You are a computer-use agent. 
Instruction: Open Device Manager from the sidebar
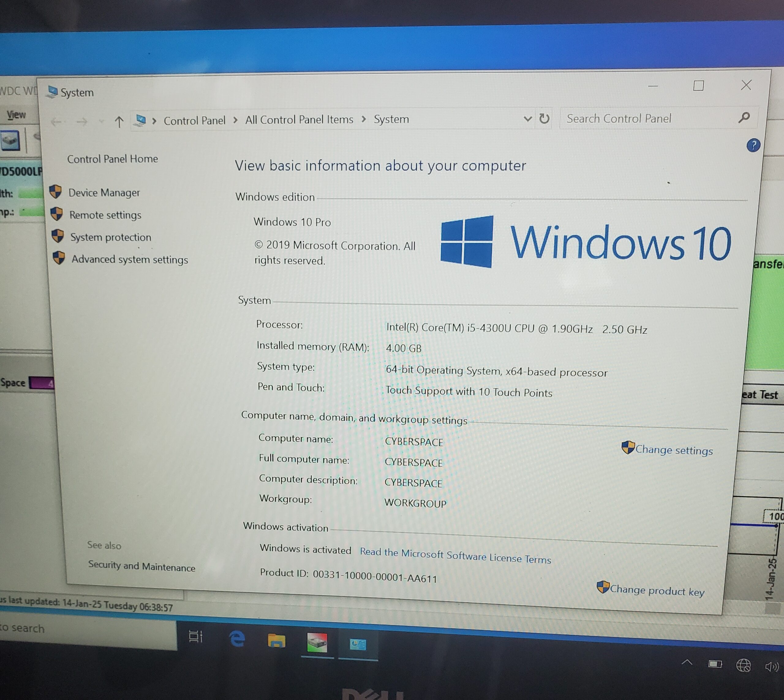pyautogui.click(x=104, y=193)
